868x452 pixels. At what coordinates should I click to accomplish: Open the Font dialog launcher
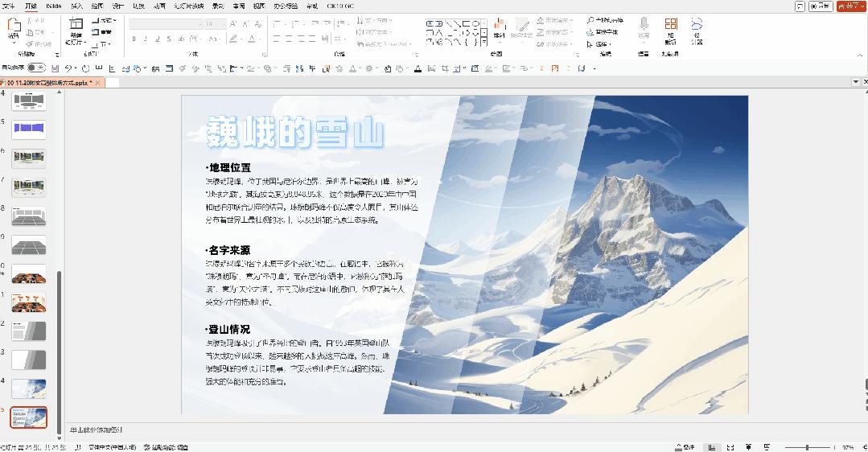click(x=264, y=55)
